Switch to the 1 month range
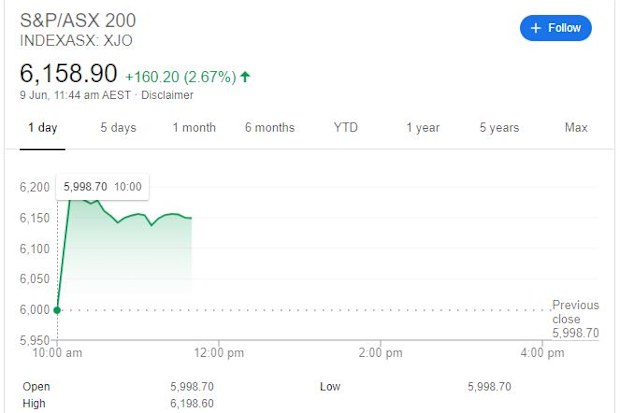Image resolution: width=620 pixels, height=413 pixels. (x=194, y=128)
